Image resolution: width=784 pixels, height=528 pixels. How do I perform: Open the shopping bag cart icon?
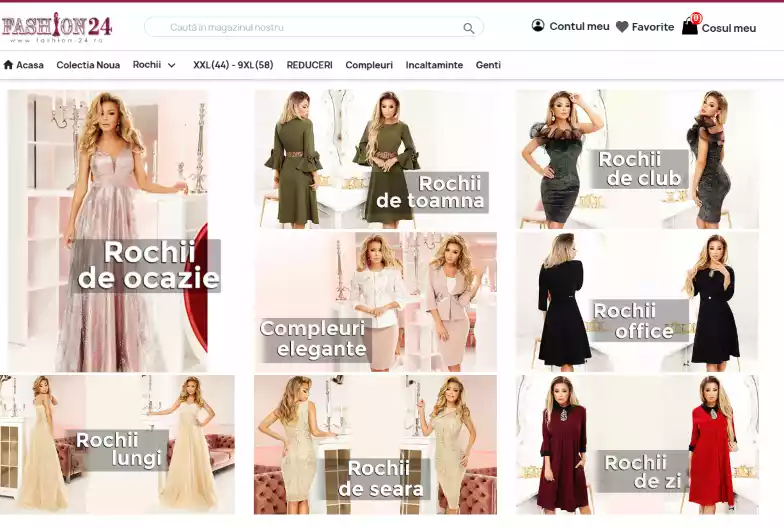[x=690, y=27]
